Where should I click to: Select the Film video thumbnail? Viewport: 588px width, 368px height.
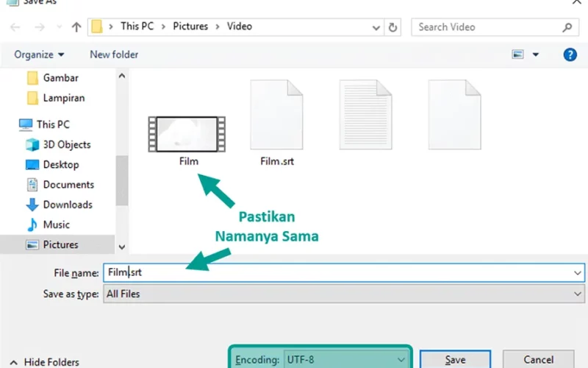point(187,134)
